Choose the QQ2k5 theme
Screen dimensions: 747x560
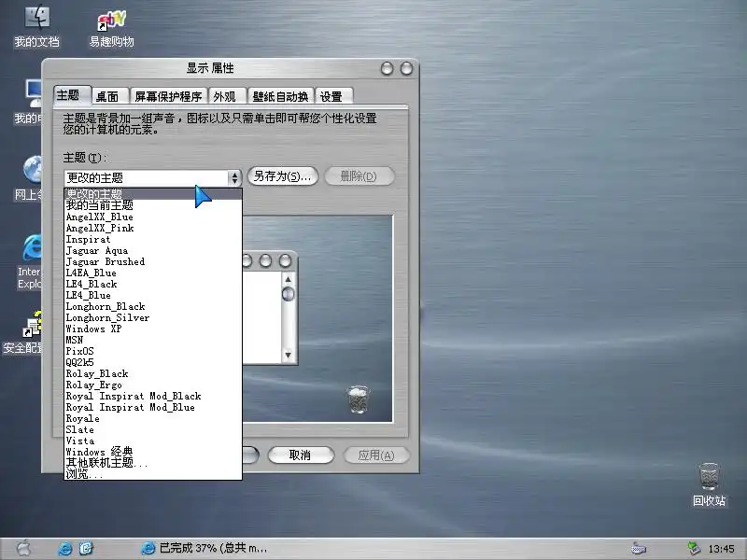tap(153, 362)
